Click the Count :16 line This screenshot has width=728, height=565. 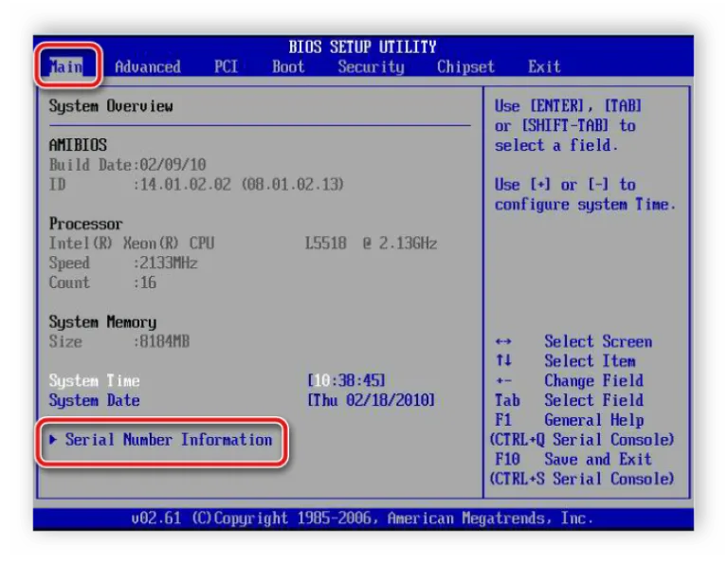coord(102,282)
